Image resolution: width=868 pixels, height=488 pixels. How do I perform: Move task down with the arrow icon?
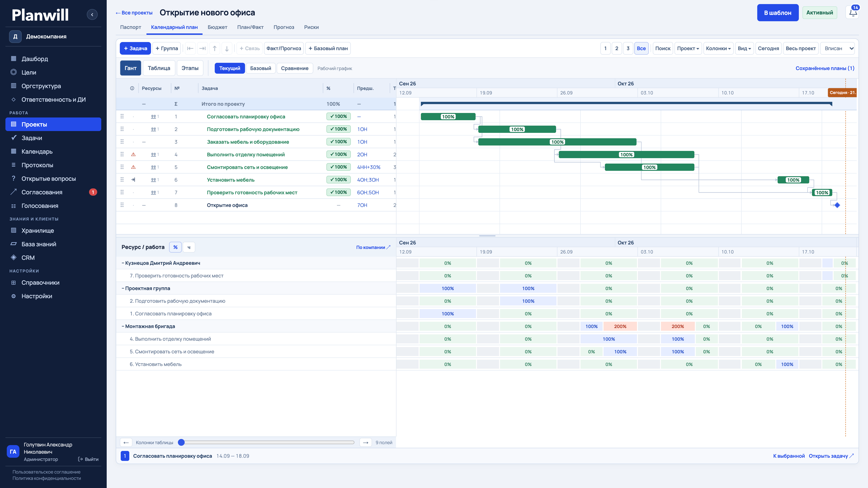pyautogui.click(x=227, y=49)
